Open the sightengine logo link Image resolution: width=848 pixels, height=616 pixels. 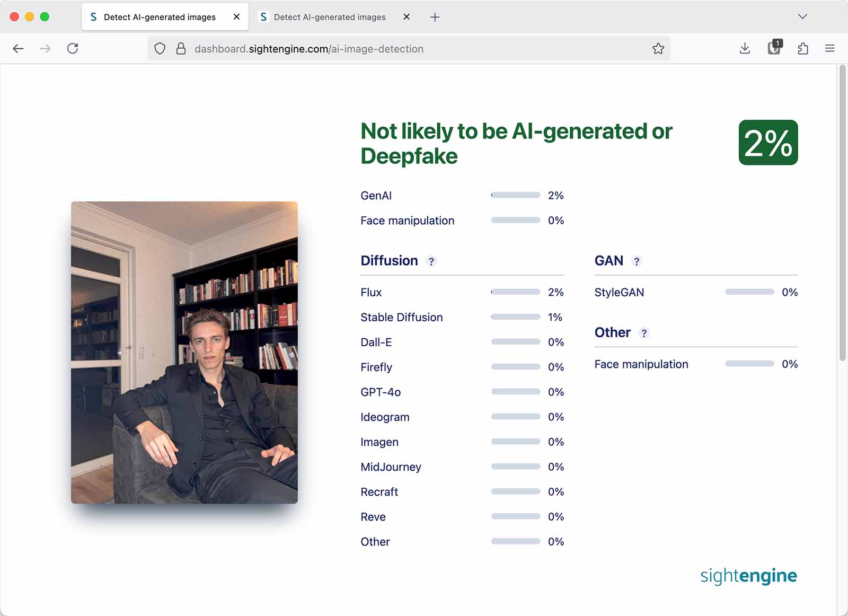click(x=748, y=576)
